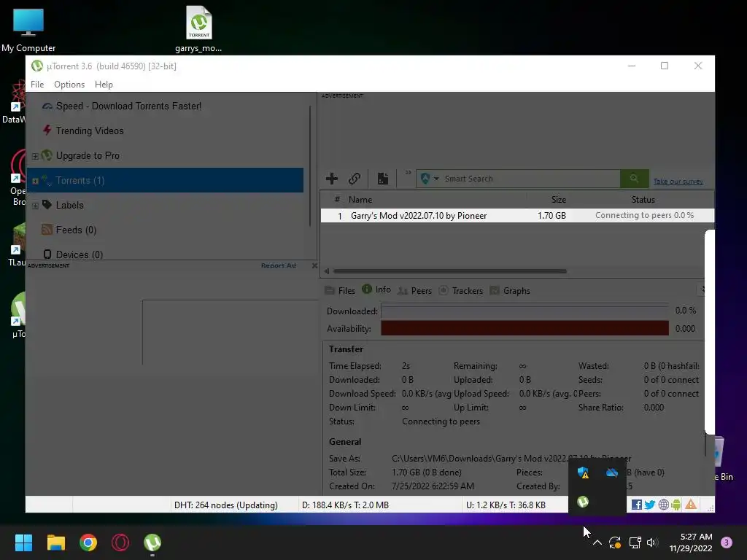Screen dimensions: 747x560
Task: Select Torrents (1) in sidebar
Action: (x=165, y=180)
